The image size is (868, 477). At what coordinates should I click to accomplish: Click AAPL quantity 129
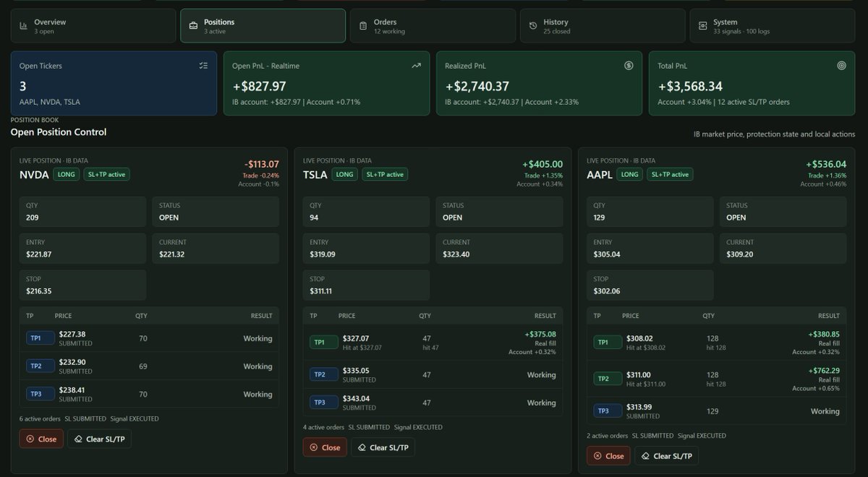599,218
